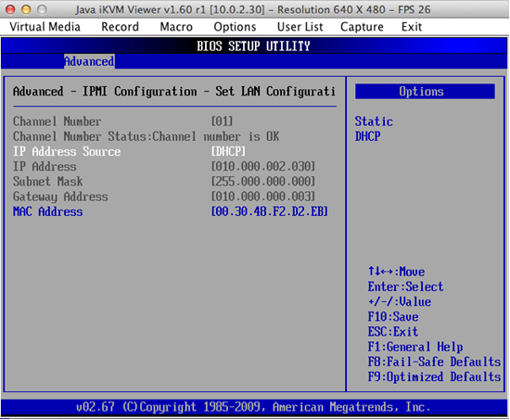This screenshot has height=420, width=510.
Task: Click the BIOS SETUP UTILITY title
Action: tap(253, 46)
